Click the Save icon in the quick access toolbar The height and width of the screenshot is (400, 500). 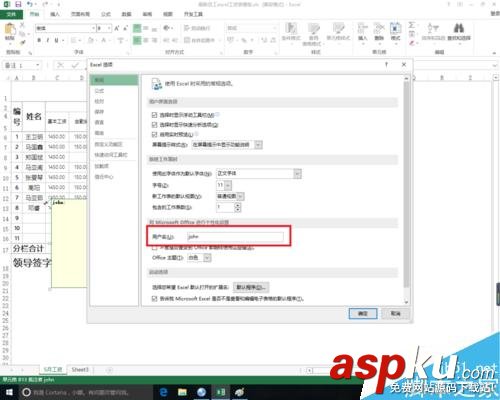(18, 4)
